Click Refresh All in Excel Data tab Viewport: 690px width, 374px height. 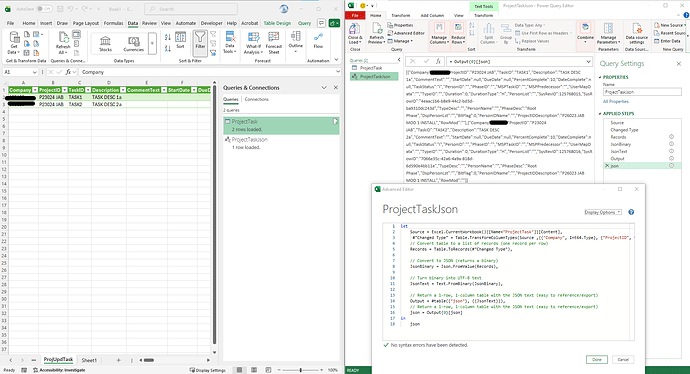(x=63, y=43)
